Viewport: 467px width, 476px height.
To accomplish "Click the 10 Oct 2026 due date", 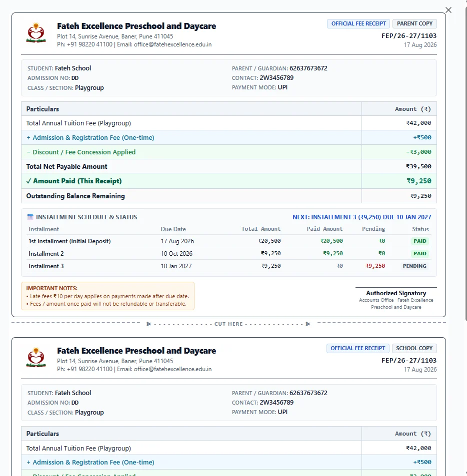I will pyautogui.click(x=176, y=253).
